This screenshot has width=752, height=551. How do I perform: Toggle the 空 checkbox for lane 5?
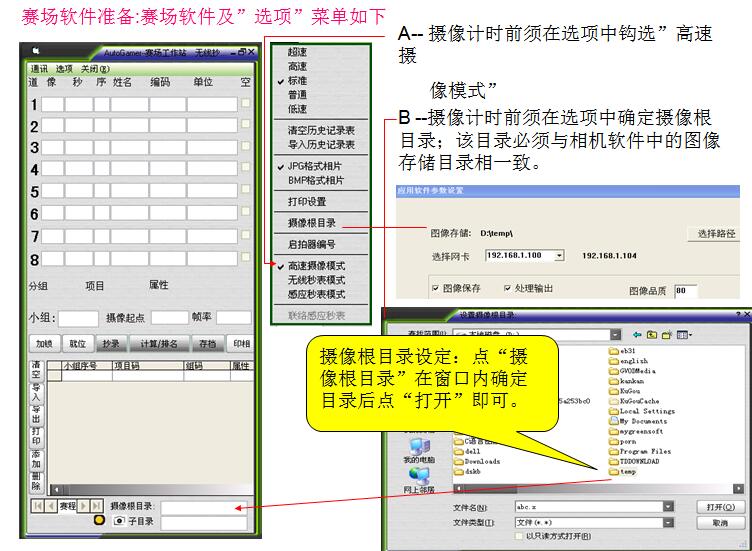246,189
